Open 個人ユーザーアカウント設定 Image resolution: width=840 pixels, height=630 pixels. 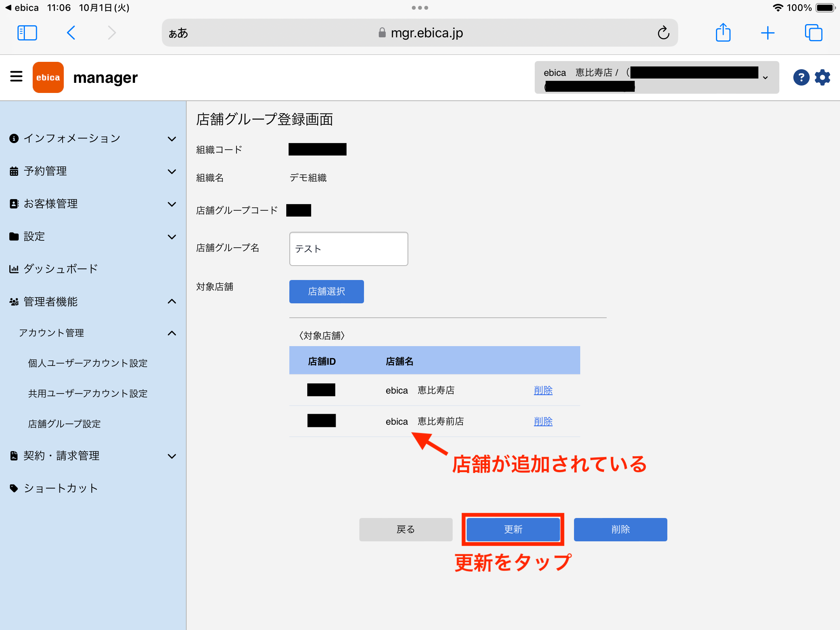click(88, 363)
